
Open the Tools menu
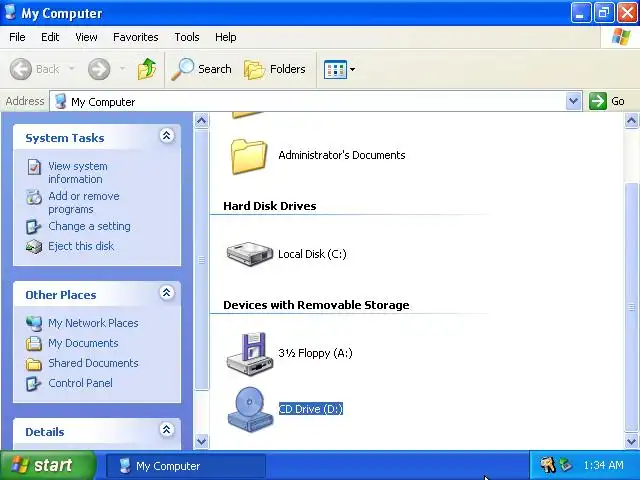click(187, 37)
